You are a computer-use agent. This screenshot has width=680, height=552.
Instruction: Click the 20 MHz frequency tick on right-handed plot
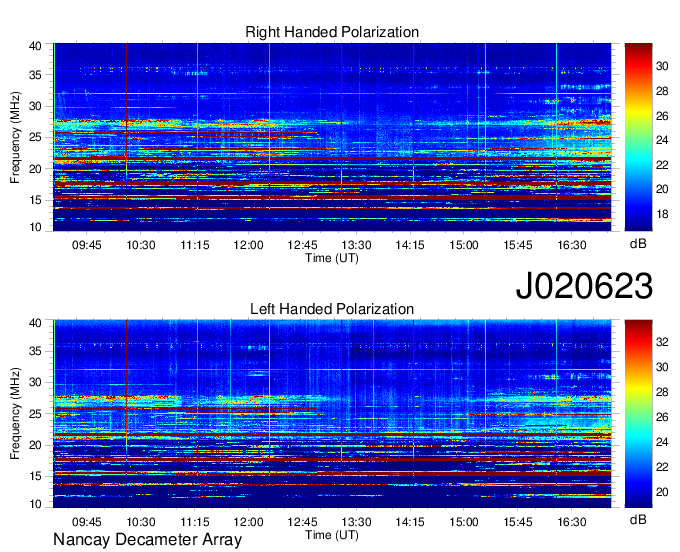[36, 169]
